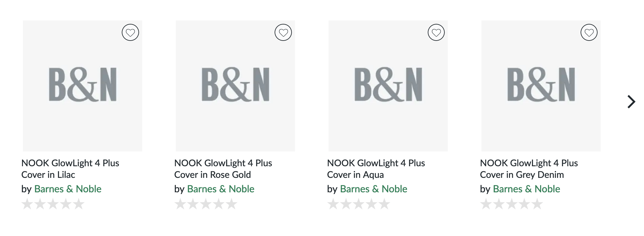
Task: Toggle wishlist heart on Grey Denim cover
Action: (x=589, y=32)
